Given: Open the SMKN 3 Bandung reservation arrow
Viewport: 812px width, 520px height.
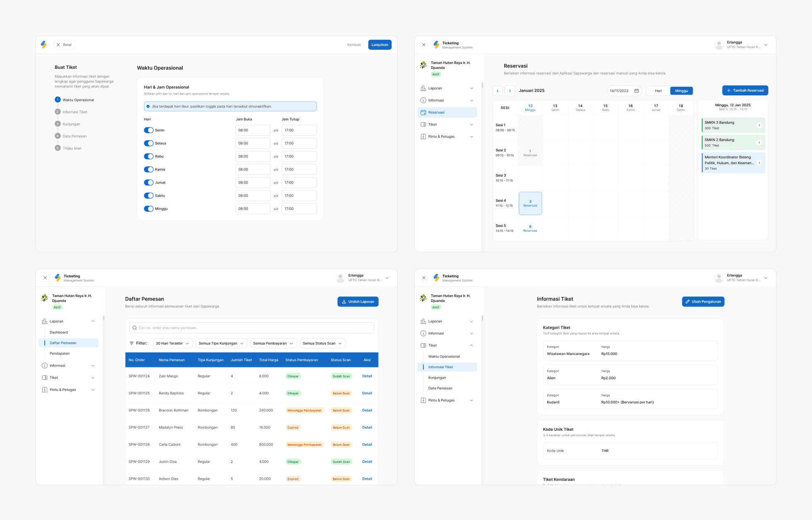Looking at the screenshot, I should pyautogui.click(x=759, y=125).
